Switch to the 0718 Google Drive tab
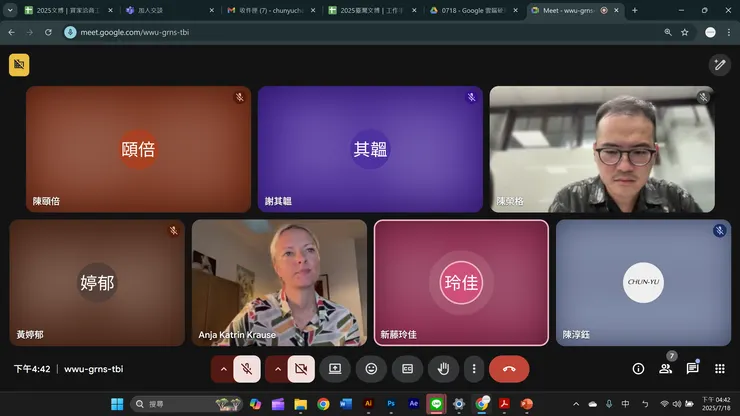The height and width of the screenshot is (416, 740). coord(473,10)
